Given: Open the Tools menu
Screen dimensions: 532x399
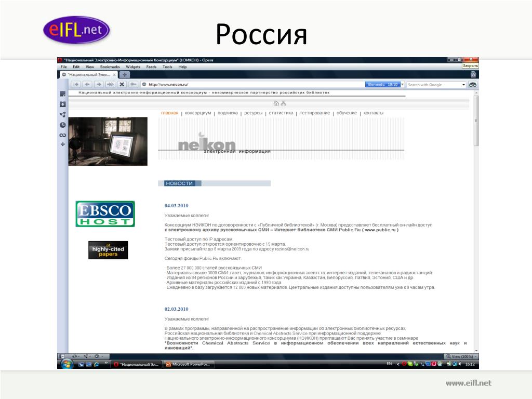Looking at the screenshot, I should point(167,67).
